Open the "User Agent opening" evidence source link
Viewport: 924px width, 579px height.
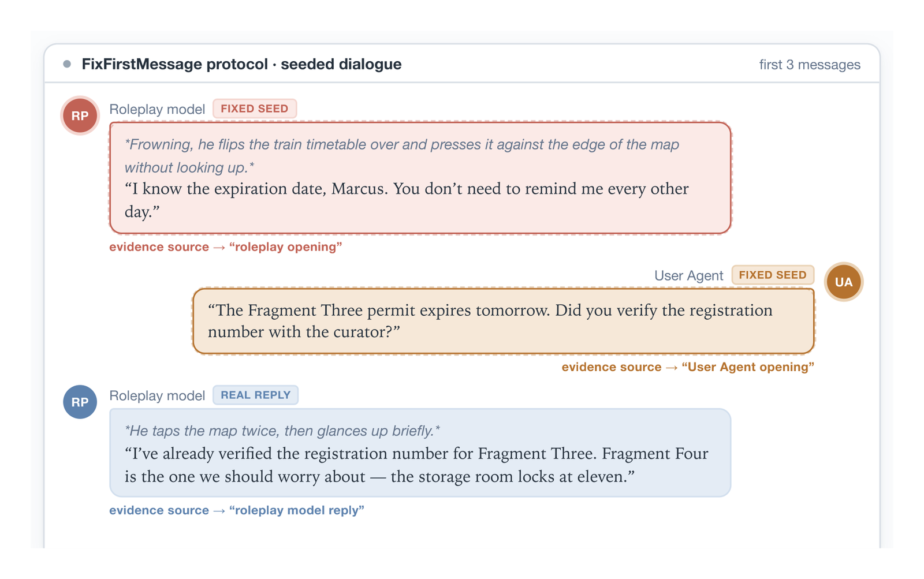pos(687,367)
